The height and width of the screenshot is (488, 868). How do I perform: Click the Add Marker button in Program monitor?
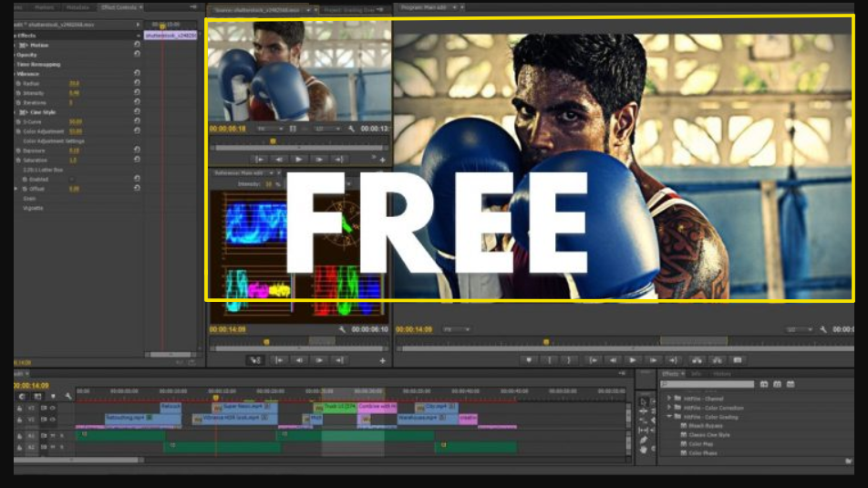[x=527, y=360]
